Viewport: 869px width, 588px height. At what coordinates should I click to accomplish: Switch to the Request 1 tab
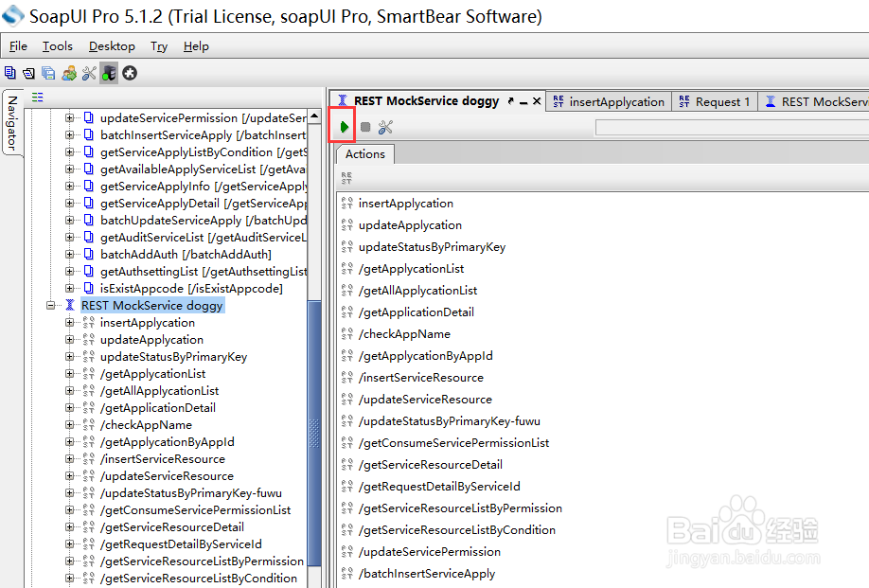pos(715,102)
